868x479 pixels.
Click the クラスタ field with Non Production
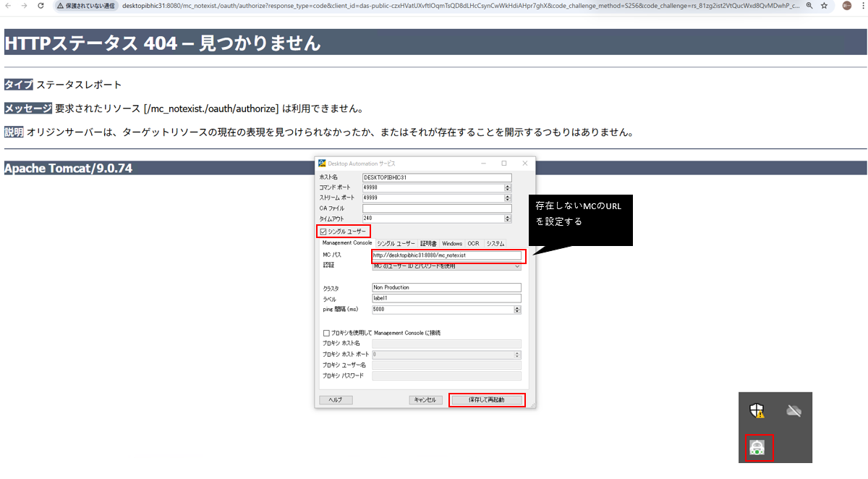(446, 287)
